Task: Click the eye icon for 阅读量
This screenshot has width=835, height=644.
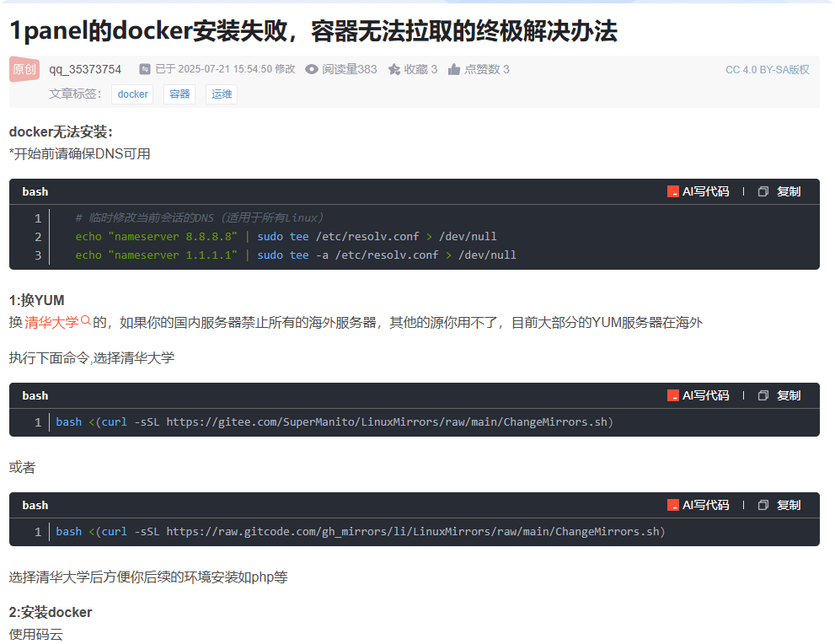Action: pyautogui.click(x=312, y=69)
